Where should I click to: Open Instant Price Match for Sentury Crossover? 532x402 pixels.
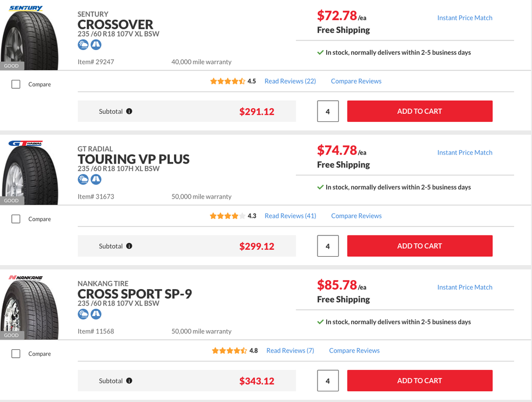click(464, 18)
